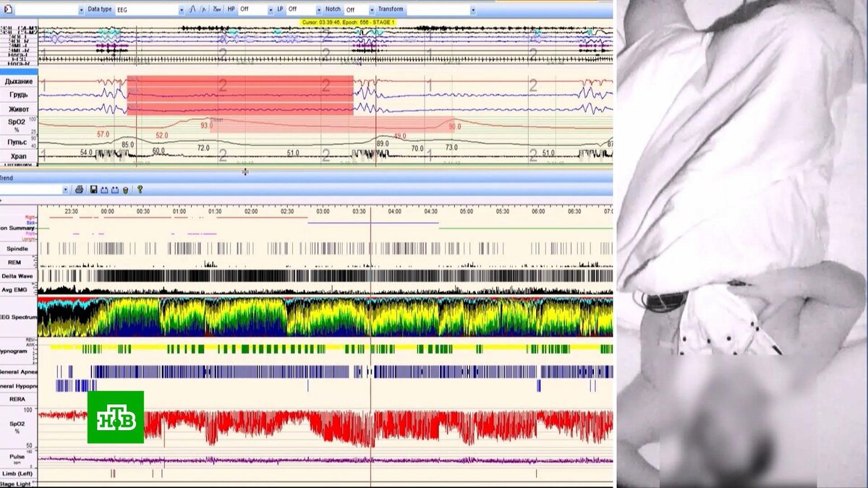
Task: Select the General Apnea trend row label
Action: [x=17, y=372]
